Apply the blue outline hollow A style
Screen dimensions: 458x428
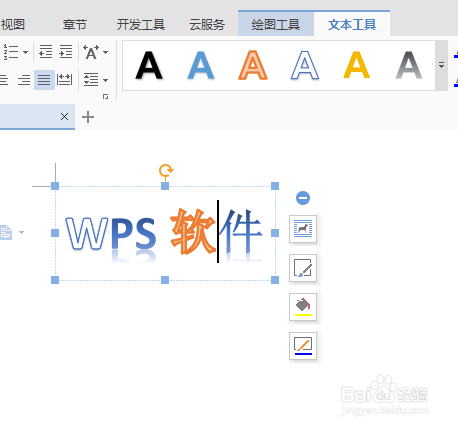(x=305, y=65)
